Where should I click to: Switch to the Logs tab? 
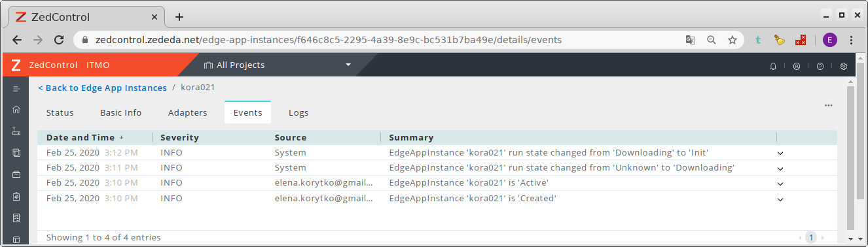click(298, 112)
